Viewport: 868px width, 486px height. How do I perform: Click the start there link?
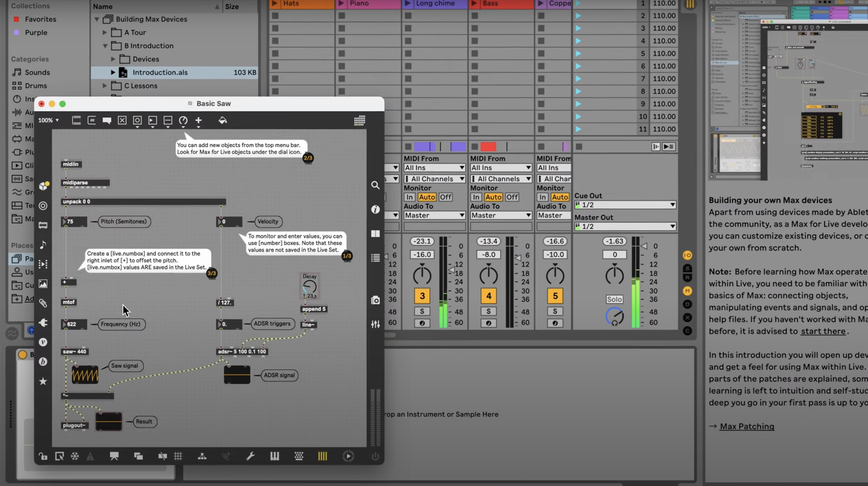point(823,331)
